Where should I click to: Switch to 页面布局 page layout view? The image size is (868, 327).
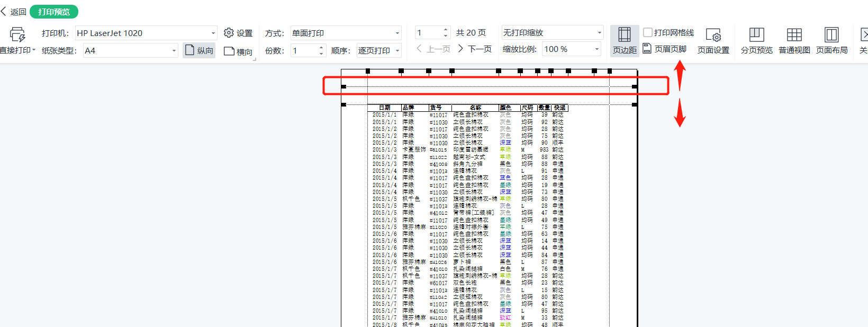point(832,40)
